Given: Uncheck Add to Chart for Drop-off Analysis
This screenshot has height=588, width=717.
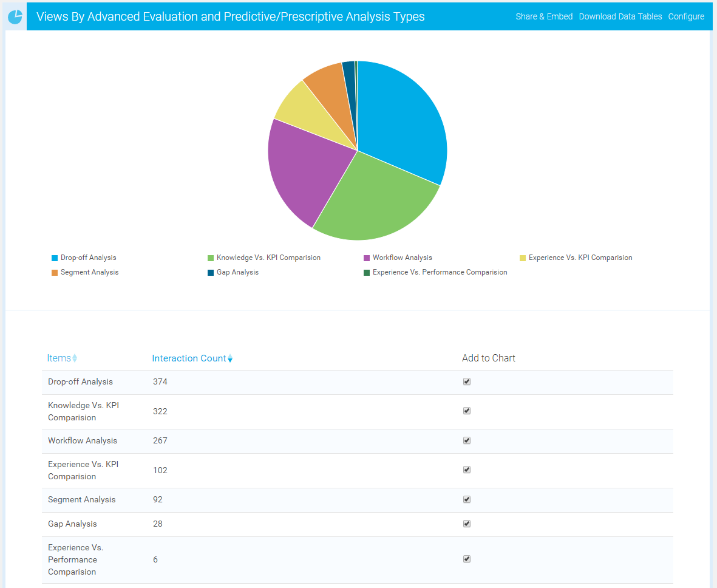Looking at the screenshot, I should pyautogui.click(x=466, y=381).
